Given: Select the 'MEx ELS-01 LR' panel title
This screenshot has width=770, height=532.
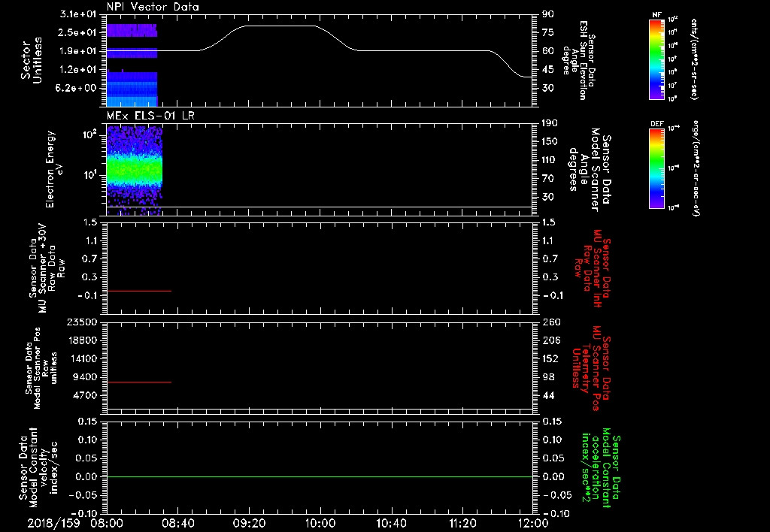Looking at the screenshot, I should point(150,116).
